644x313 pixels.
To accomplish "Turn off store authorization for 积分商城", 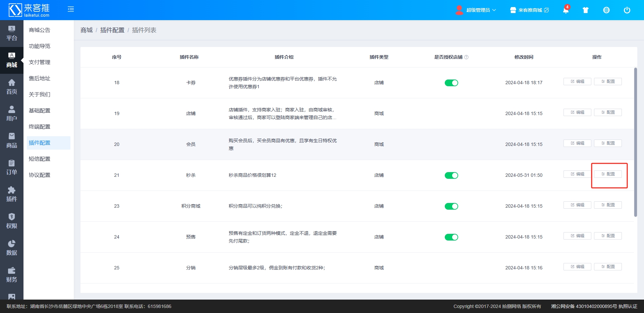I will [x=451, y=206].
